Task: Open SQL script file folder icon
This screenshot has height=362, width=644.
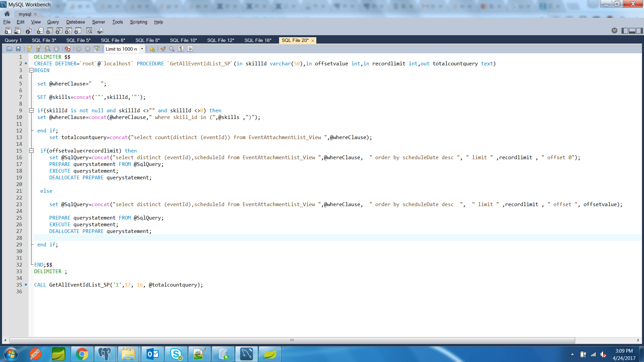Action: (x=9, y=49)
